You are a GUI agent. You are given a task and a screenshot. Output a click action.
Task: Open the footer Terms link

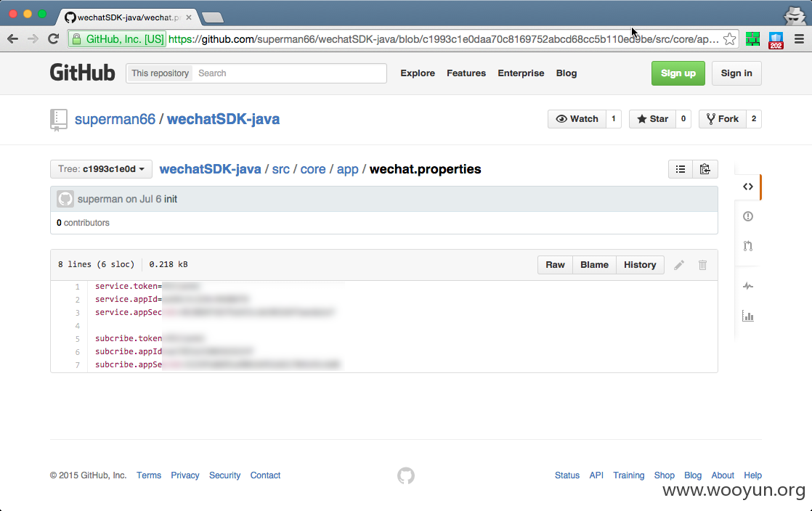pos(149,475)
